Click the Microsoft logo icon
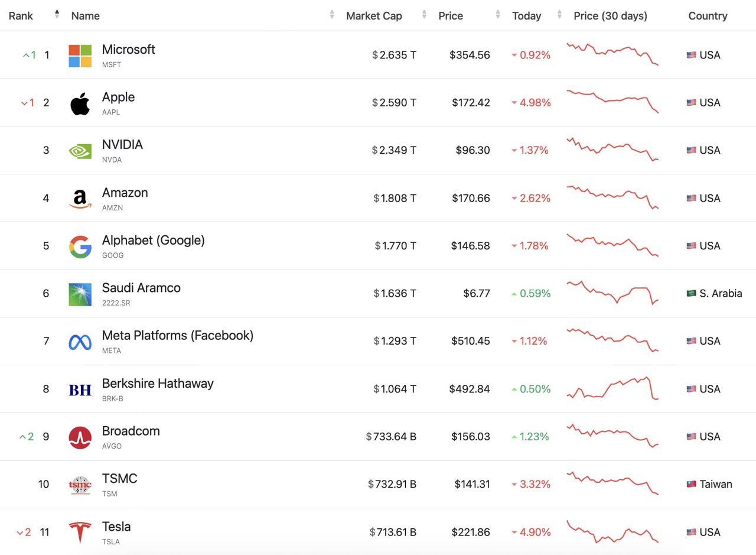Screen dimensions: 756x555 (80, 56)
